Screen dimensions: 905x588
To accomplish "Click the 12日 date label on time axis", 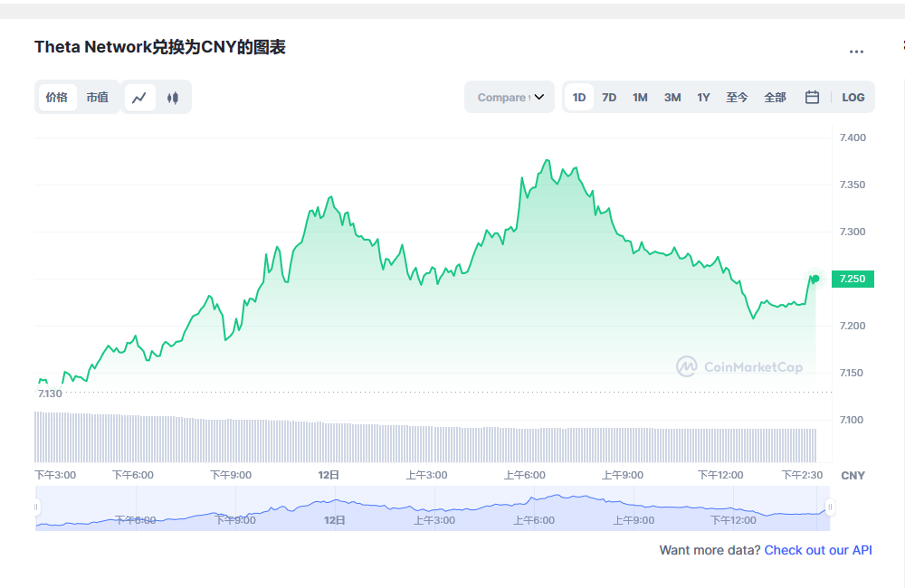I will 329,475.
